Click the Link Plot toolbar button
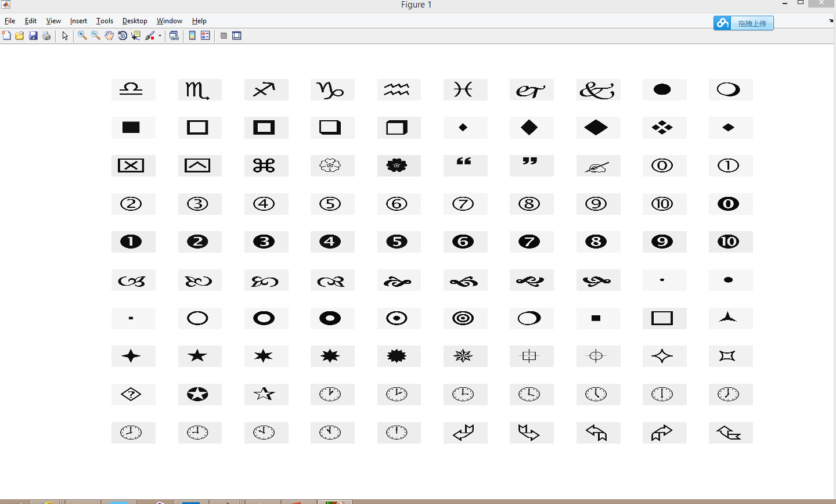Image resolution: width=836 pixels, height=504 pixels. (x=174, y=36)
